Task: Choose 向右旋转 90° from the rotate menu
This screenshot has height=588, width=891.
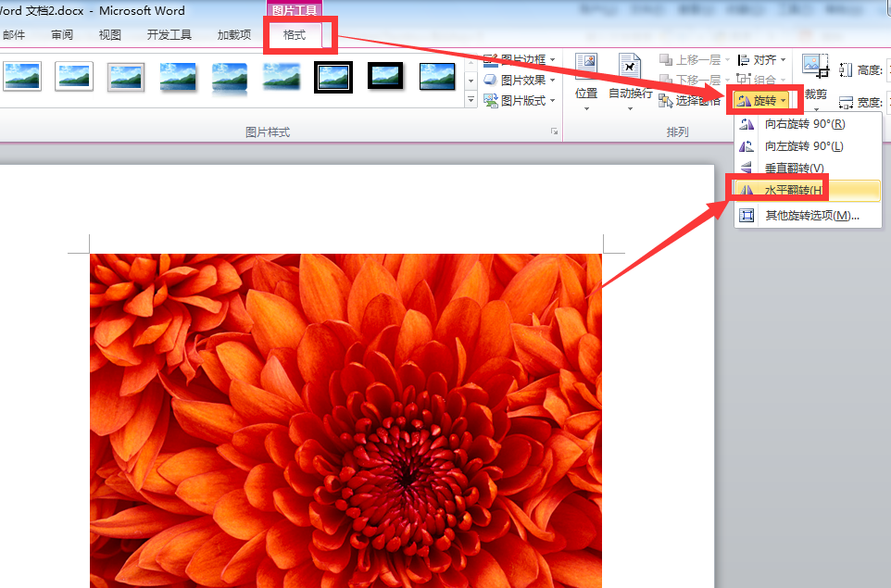Action: pyautogui.click(x=808, y=124)
